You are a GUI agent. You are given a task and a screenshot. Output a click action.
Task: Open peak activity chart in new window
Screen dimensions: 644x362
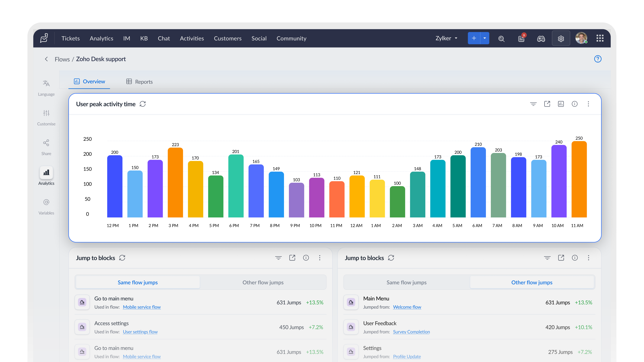pyautogui.click(x=547, y=104)
